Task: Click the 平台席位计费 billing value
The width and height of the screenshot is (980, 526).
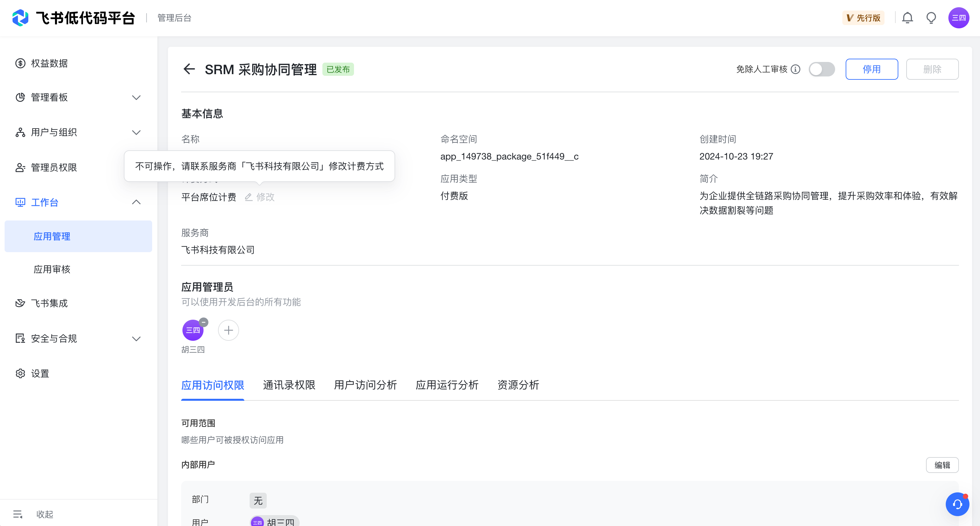Action: (x=209, y=197)
